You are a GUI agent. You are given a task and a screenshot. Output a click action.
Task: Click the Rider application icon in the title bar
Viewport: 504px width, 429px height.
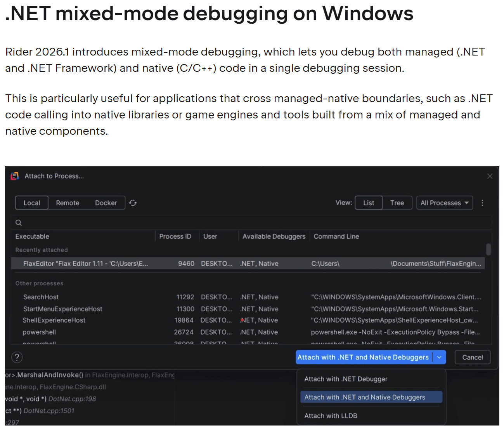14,176
